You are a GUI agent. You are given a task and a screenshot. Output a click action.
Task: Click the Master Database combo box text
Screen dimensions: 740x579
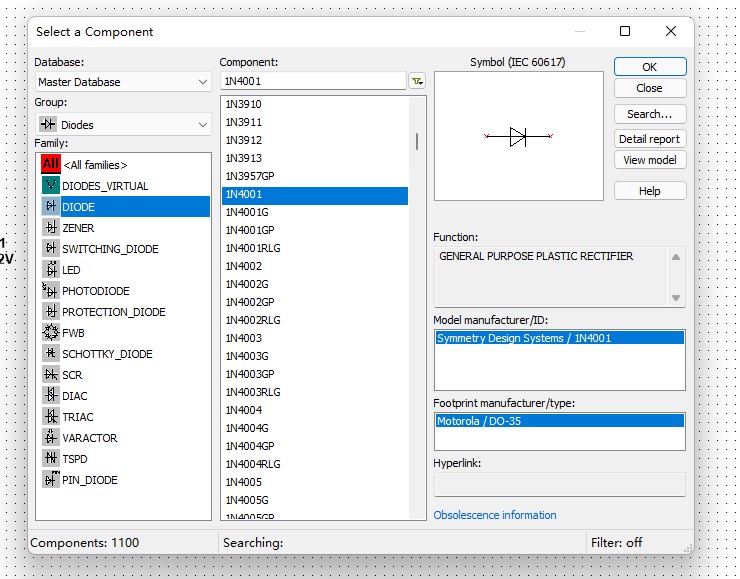[79, 82]
